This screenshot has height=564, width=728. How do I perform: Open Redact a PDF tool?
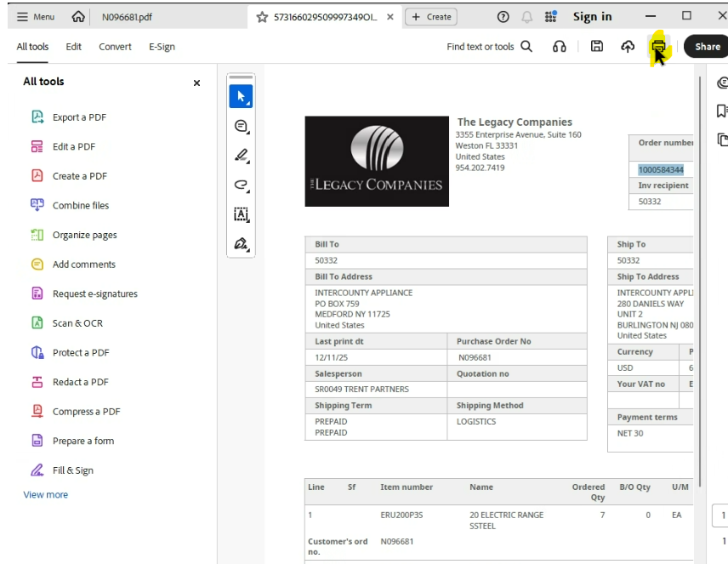click(x=70, y=382)
